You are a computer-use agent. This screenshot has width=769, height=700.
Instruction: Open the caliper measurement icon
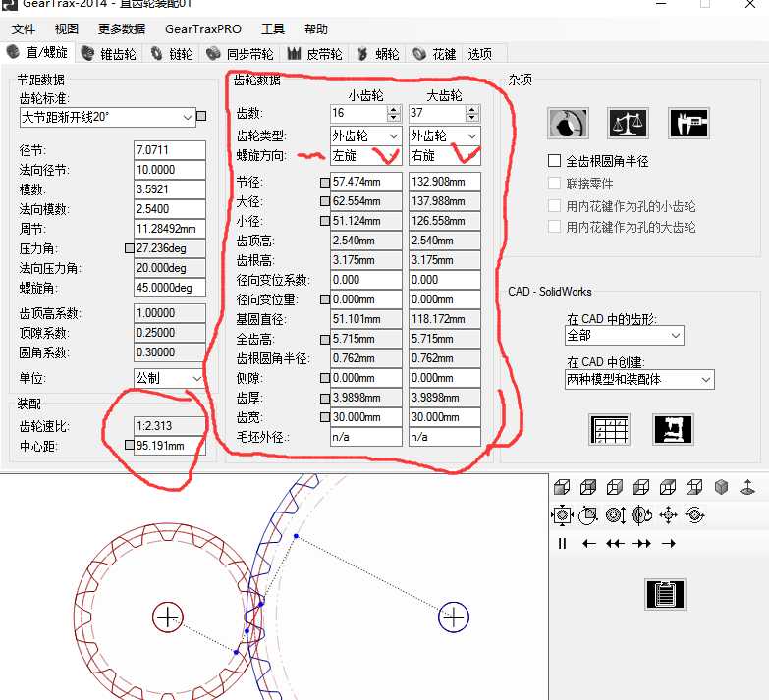(689, 123)
